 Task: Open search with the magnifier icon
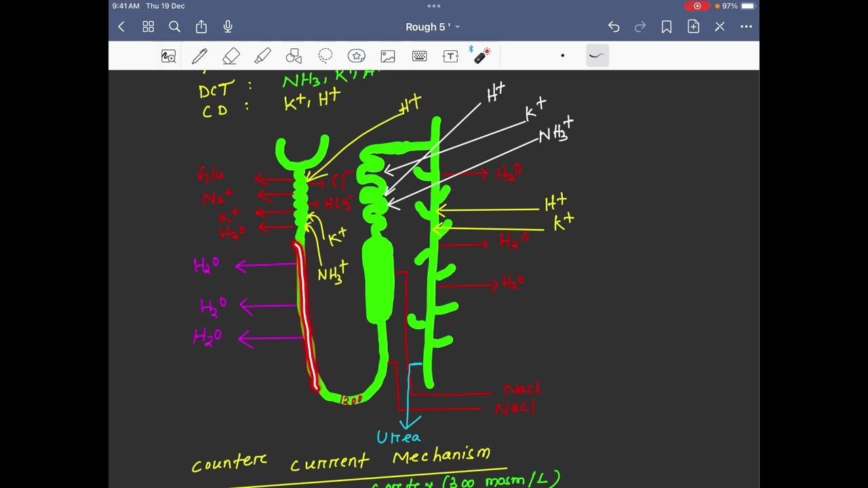coord(174,26)
